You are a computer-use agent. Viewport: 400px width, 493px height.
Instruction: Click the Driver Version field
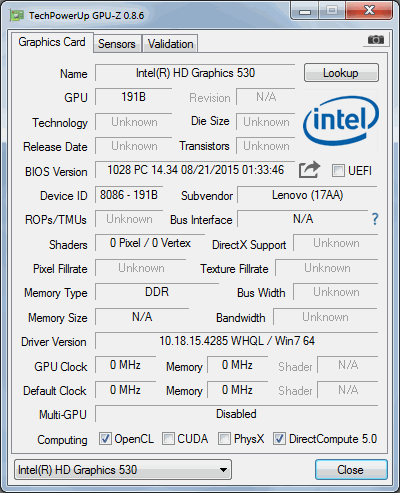(237, 341)
